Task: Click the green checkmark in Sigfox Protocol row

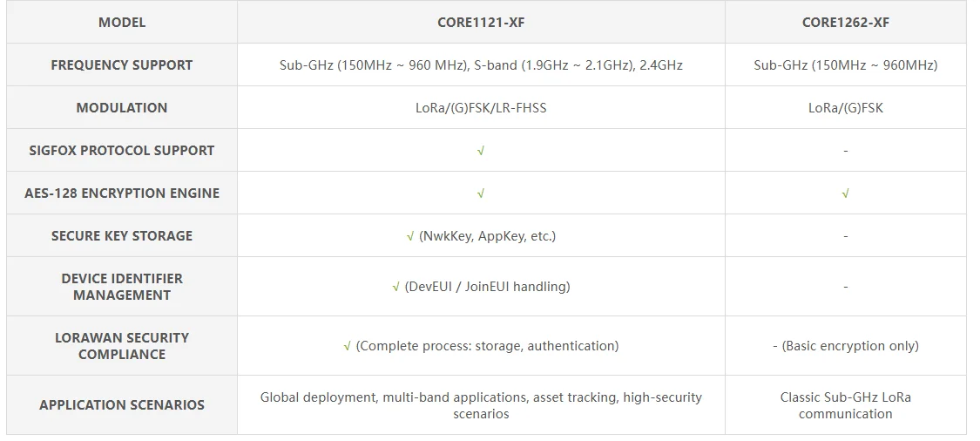Action: coord(481,151)
